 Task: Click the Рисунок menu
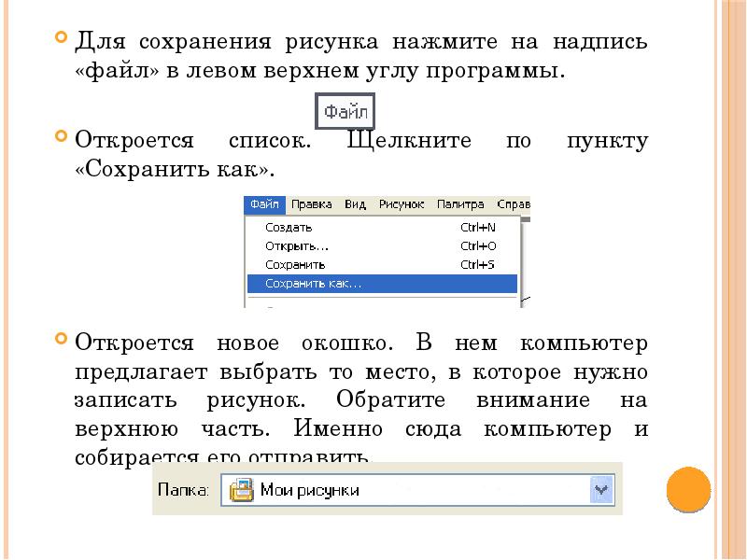[x=402, y=203]
